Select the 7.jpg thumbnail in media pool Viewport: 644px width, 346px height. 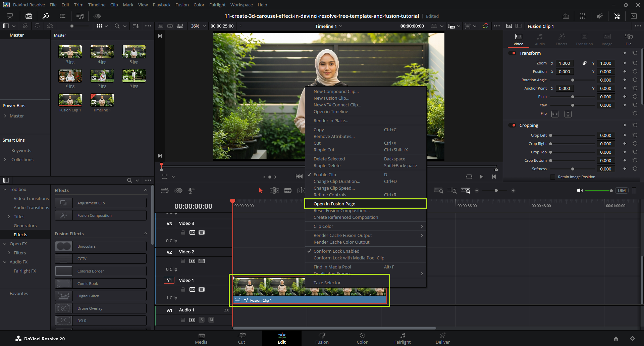point(102,76)
